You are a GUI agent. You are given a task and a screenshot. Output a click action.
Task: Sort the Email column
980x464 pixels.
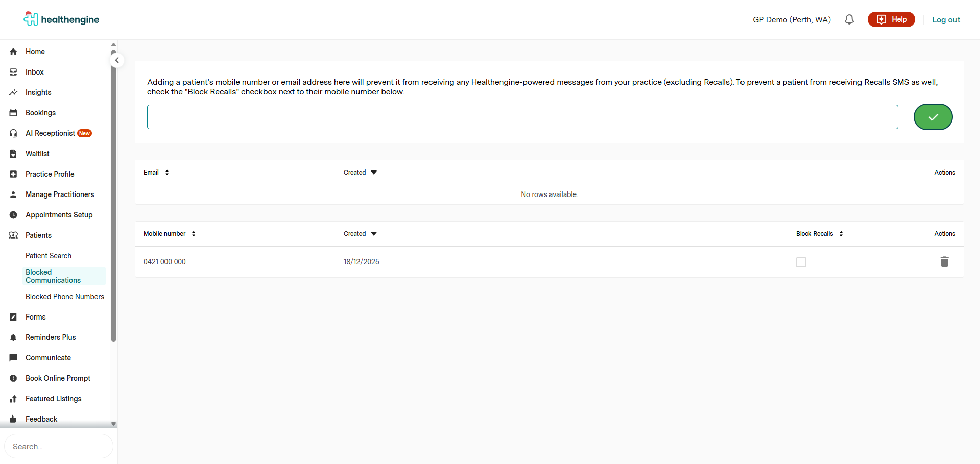coord(156,173)
